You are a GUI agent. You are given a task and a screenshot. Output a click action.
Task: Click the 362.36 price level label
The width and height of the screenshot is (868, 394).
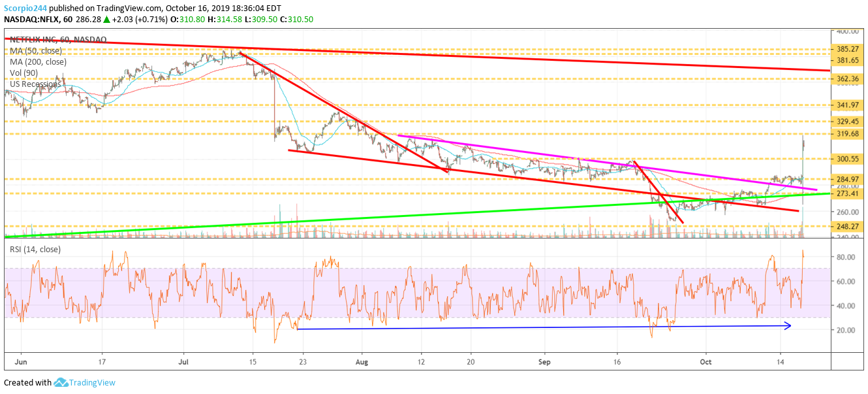tap(847, 79)
